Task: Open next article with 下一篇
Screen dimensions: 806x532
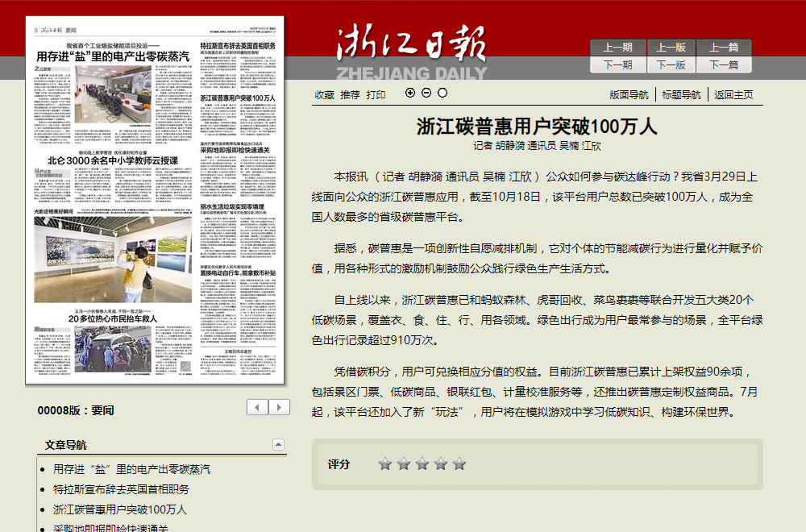Action: 724,65
